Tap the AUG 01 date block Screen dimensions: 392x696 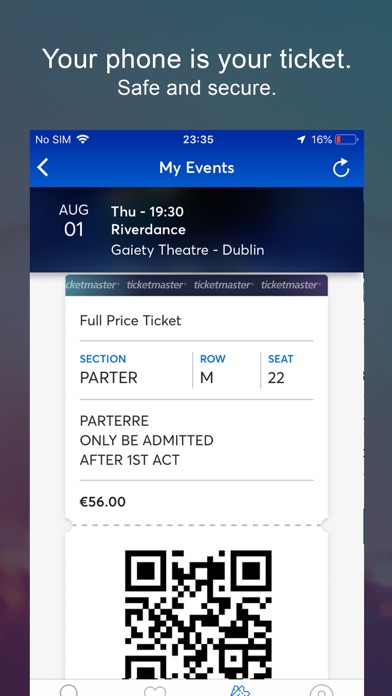coord(74,220)
